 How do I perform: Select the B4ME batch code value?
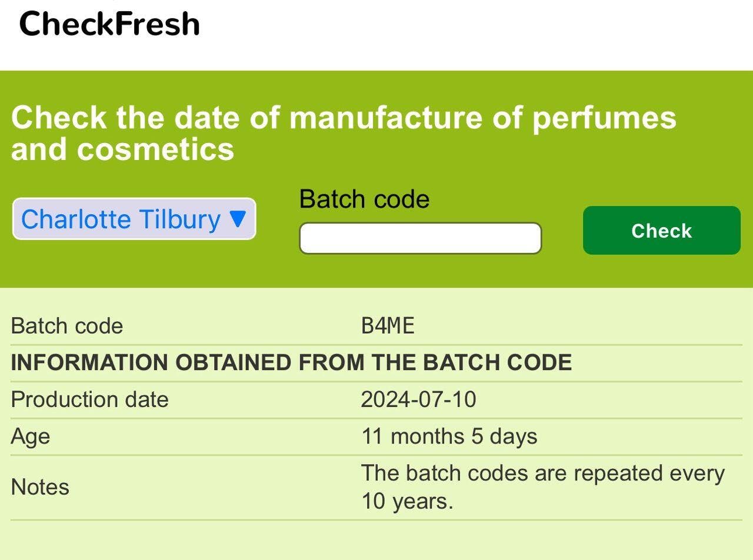[x=388, y=326]
